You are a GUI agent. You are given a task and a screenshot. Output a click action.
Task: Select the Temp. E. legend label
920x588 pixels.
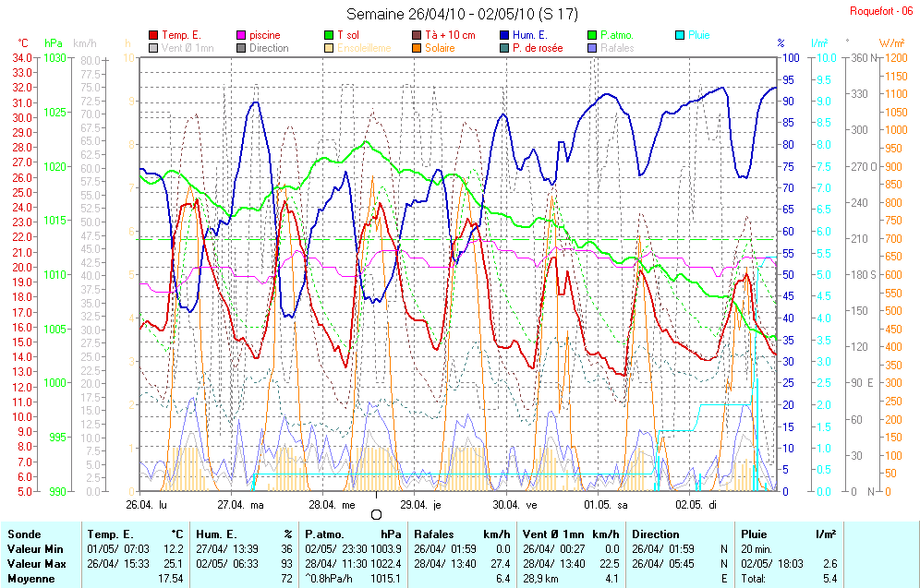point(181,35)
